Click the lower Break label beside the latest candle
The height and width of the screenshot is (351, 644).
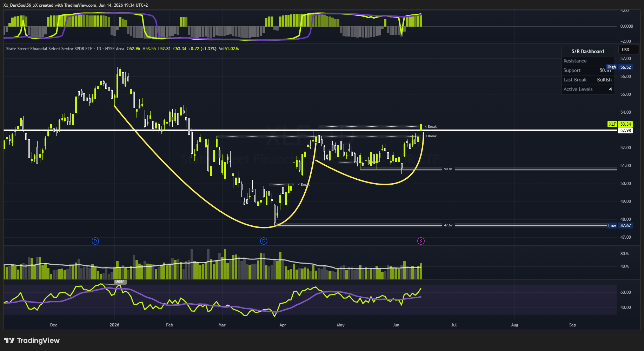pyautogui.click(x=431, y=136)
